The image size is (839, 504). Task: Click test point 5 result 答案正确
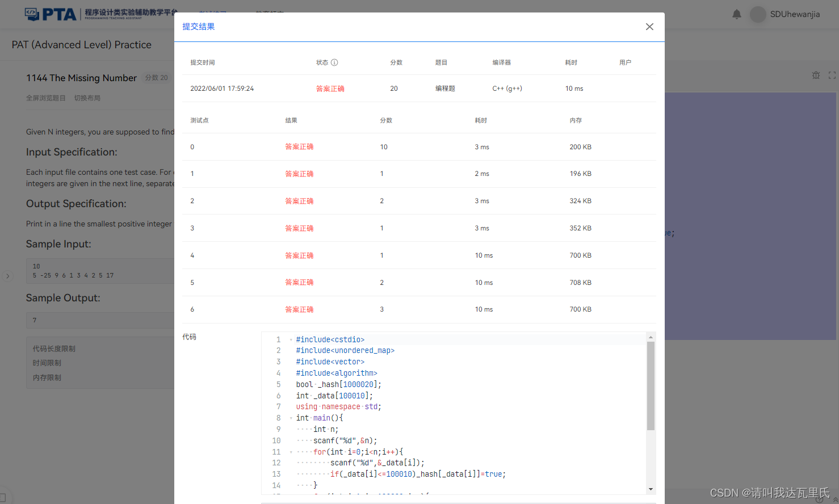(299, 283)
